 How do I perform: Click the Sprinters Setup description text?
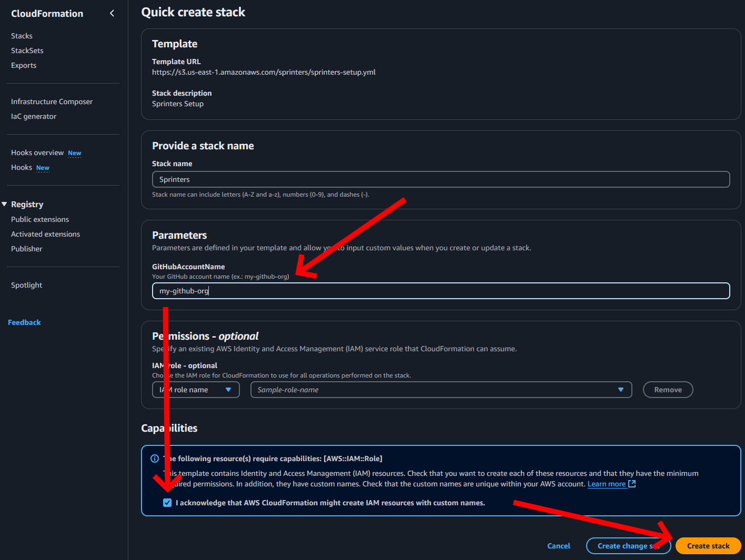pyautogui.click(x=178, y=104)
